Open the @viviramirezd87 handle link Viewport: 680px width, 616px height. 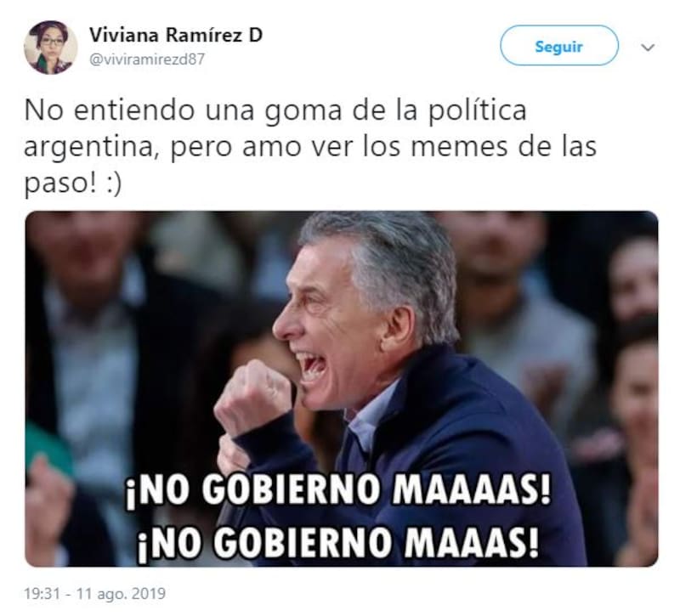146,59
